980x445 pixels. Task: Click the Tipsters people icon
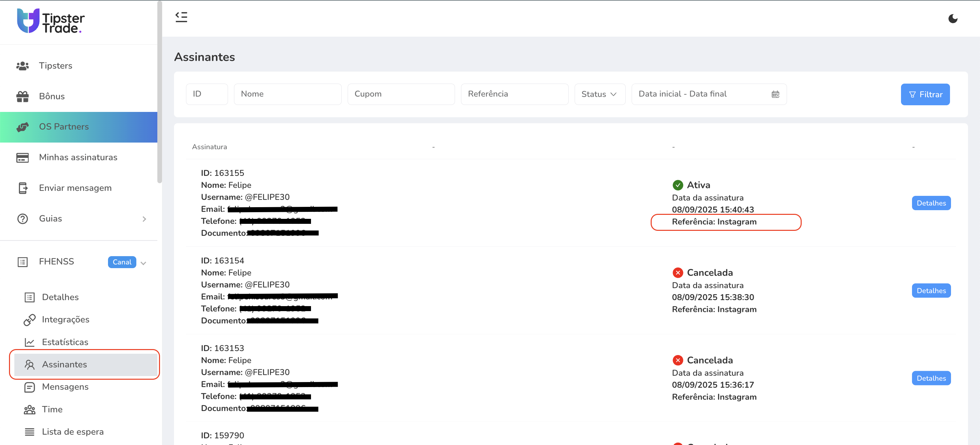pyautogui.click(x=22, y=66)
